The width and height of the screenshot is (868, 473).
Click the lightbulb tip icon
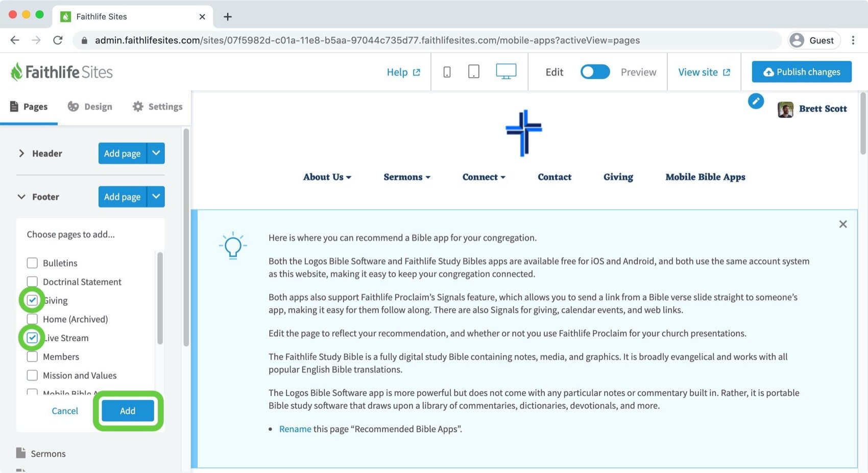(233, 246)
